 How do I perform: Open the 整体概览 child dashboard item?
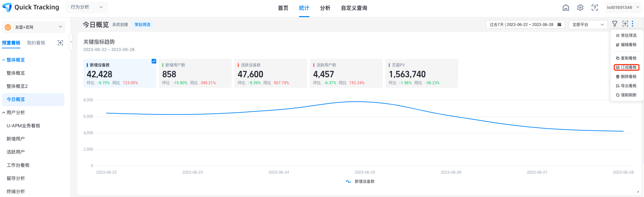point(16,73)
